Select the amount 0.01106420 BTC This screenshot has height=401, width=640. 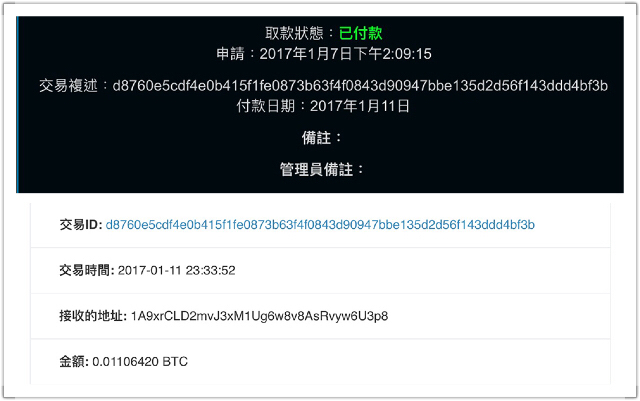(x=140, y=361)
